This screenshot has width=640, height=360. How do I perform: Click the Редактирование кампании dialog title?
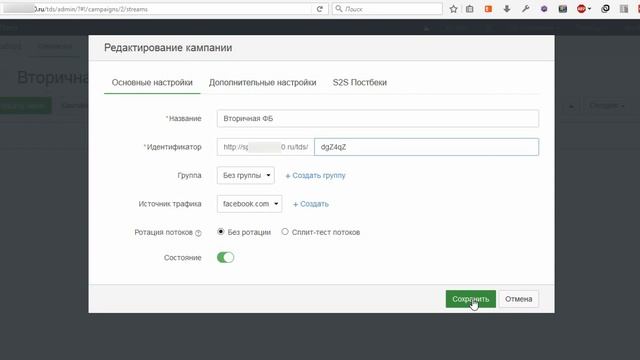(168, 48)
